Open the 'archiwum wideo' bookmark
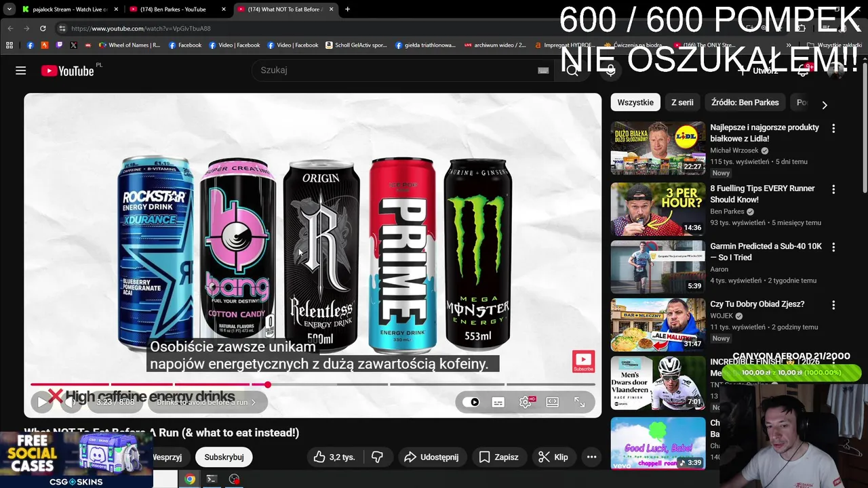Screen dimensions: 868x488 pos(495,45)
